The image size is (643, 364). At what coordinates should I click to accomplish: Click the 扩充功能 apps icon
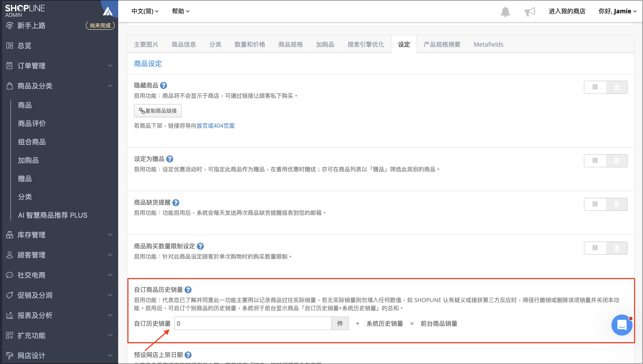[x=9, y=335]
